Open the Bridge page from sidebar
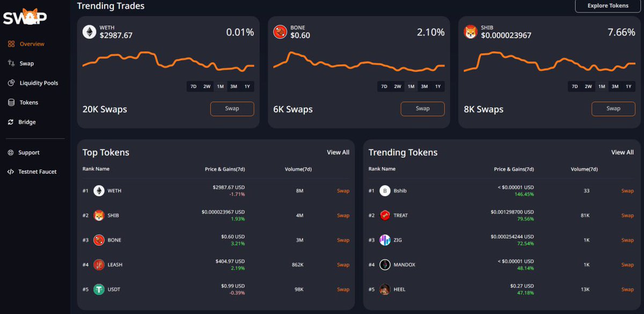Viewport: 644px width, 314px height. pos(27,122)
